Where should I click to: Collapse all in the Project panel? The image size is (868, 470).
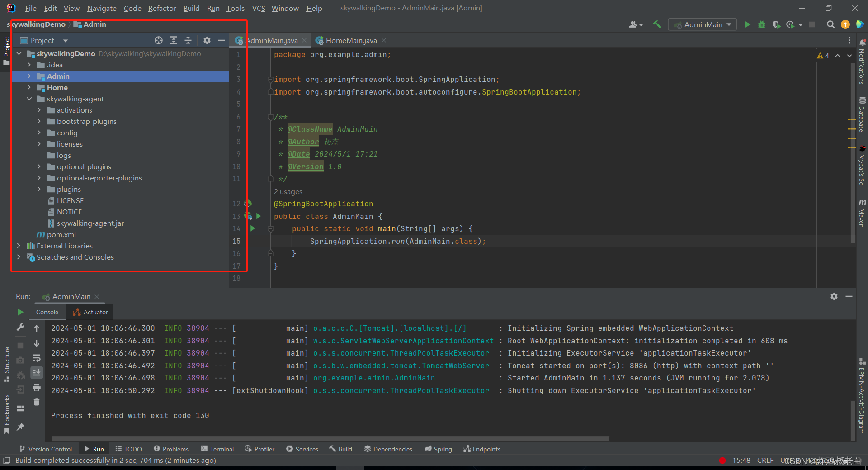click(x=188, y=40)
